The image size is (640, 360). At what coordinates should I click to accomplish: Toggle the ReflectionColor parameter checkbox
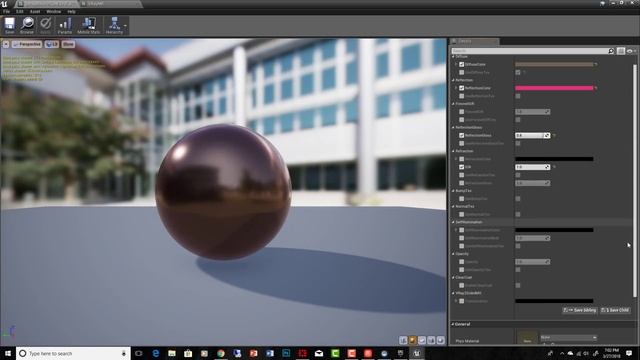click(x=462, y=88)
